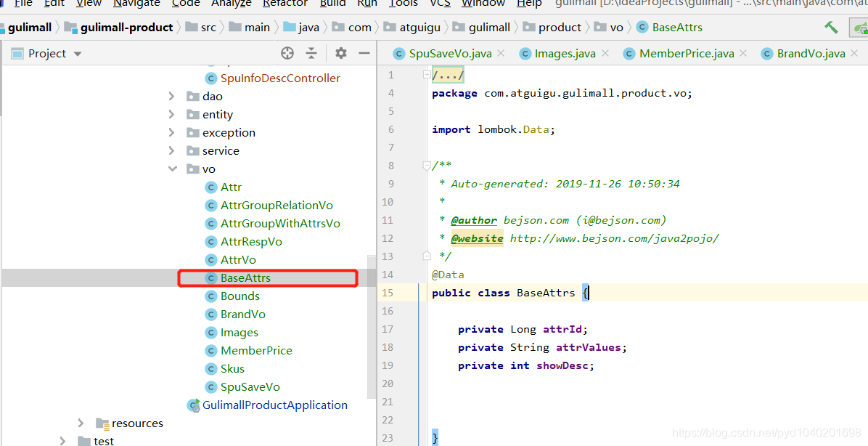This screenshot has width=868, height=446.
Task: Close the BrandVo.java tab
Action: (x=855, y=53)
